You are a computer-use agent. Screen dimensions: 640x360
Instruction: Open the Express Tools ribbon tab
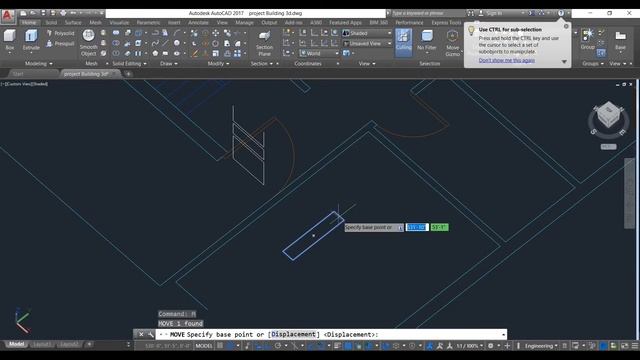click(x=447, y=22)
